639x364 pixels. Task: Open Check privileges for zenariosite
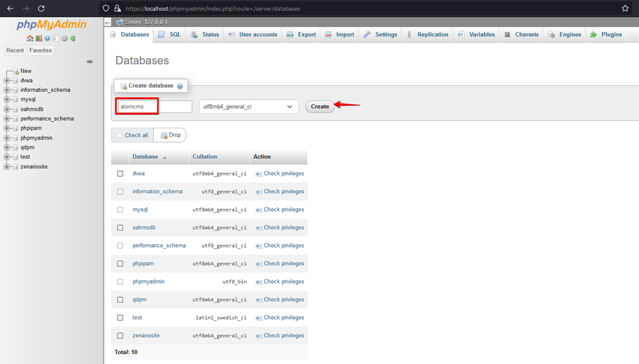284,335
